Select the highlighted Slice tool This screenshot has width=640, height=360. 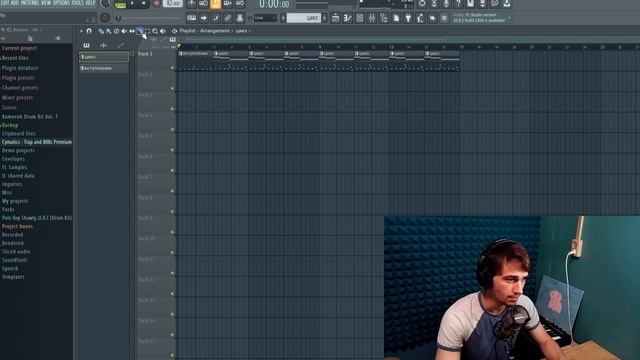click(x=140, y=31)
